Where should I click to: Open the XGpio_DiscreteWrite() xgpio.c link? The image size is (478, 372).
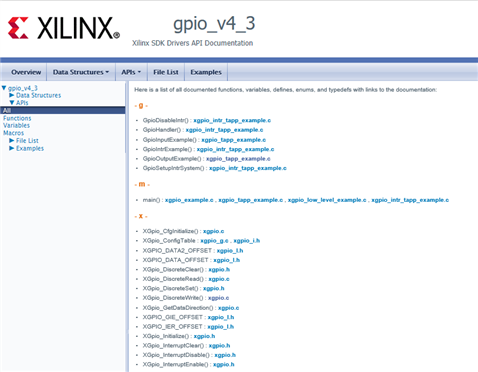pyautogui.click(x=219, y=298)
